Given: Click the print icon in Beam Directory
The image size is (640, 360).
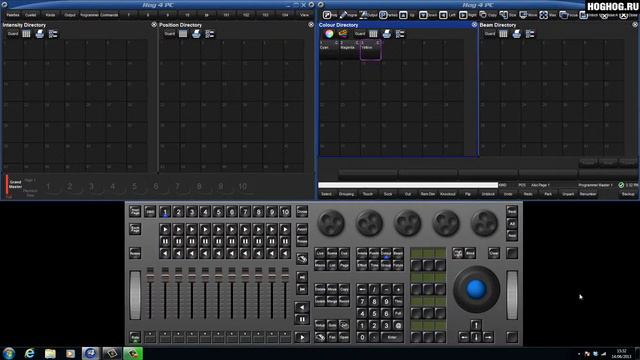Looking at the screenshot, I should tap(517, 34).
